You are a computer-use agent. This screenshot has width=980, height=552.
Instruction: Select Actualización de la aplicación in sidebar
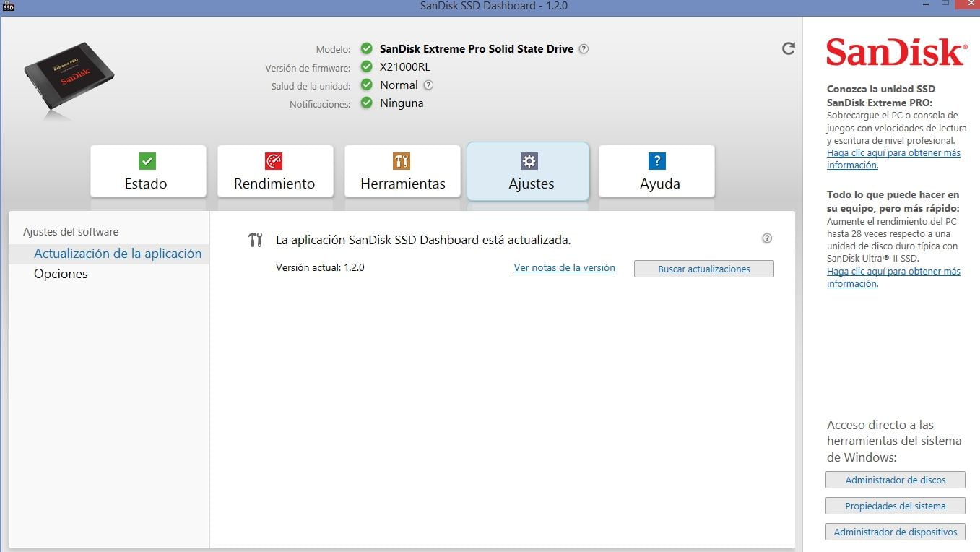pyautogui.click(x=109, y=254)
